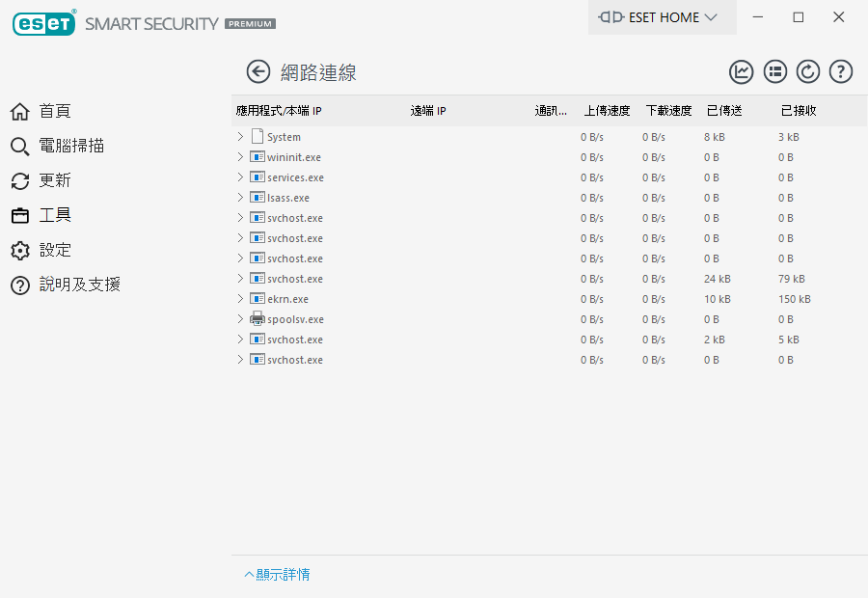Expand the lsass.exe row
Viewport: 868px width, 598px height.
pyautogui.click(x=241, y=198)
